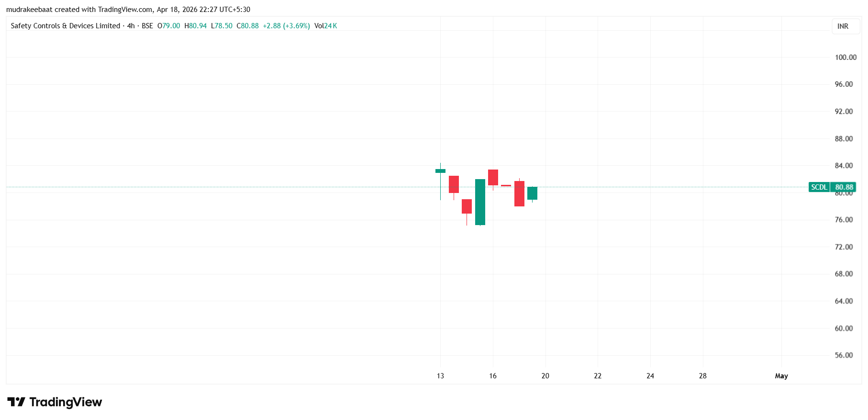868x420 pixels.
Task: Select the Safety Controls & Devices Limited title
Action: 66,26
